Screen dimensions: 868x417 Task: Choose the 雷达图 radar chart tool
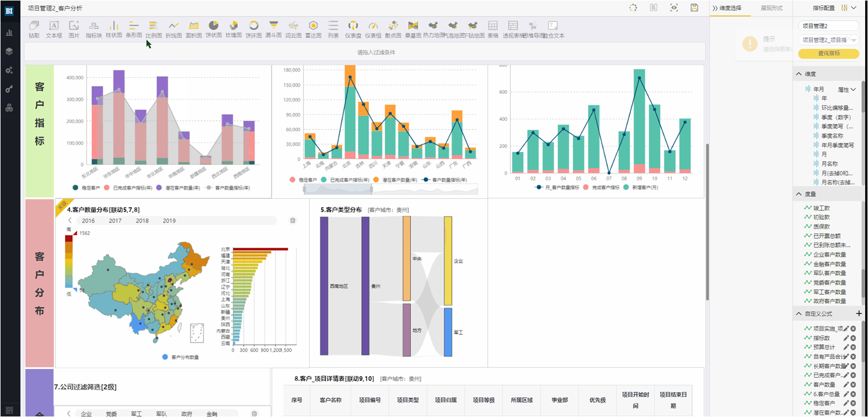tap(313, 28)
